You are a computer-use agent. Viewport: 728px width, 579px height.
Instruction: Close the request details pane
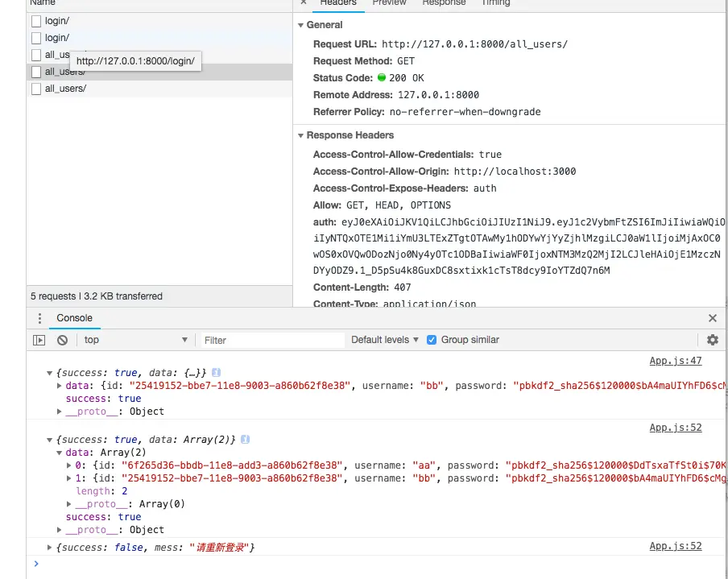click(x=304, y=2)
